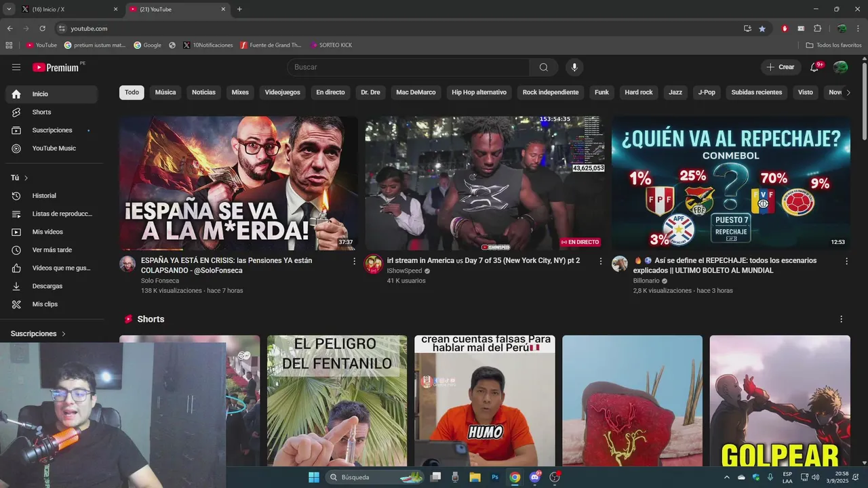Open the IShowSpeed channel avatar
The height and width of the screenshot is (488, 868).
pos(373,264)
